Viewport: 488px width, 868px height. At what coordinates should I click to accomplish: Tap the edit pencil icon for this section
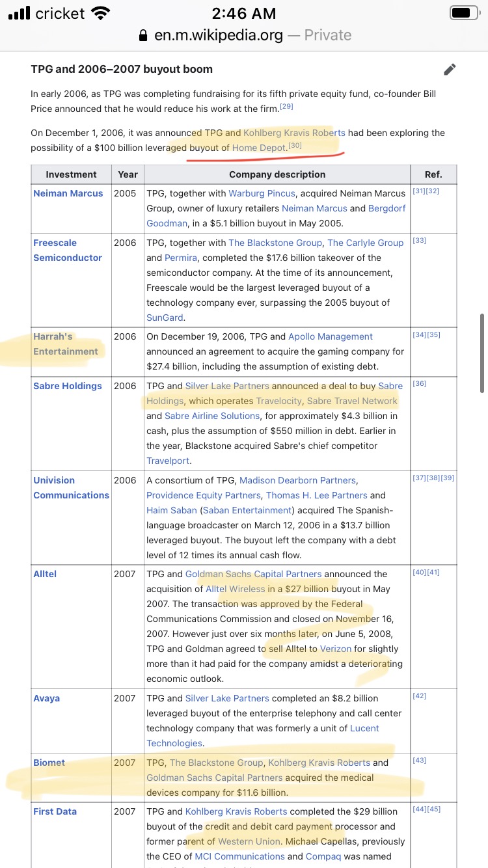point(449,70)
